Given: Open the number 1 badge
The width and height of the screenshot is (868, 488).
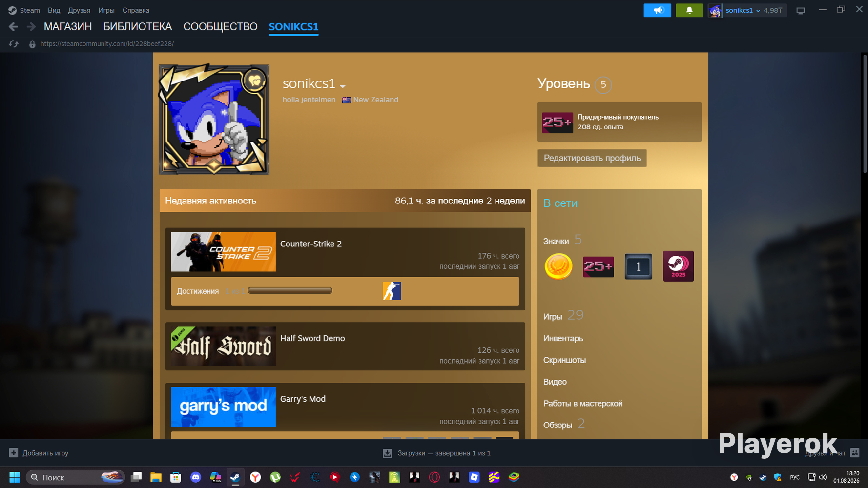Looking at the screenshot, I should click(x=638, y=266).
